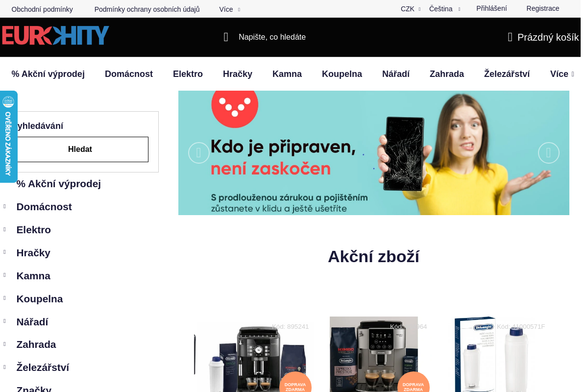
Task: Open the Ověřeno zákazníky badge
Action: (x=8, y=136)
